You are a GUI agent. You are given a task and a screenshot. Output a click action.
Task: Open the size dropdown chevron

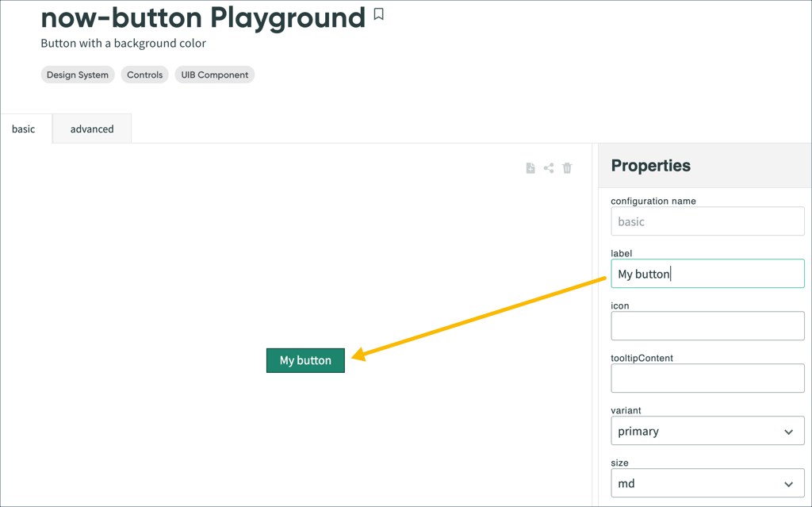coord(790,483)
